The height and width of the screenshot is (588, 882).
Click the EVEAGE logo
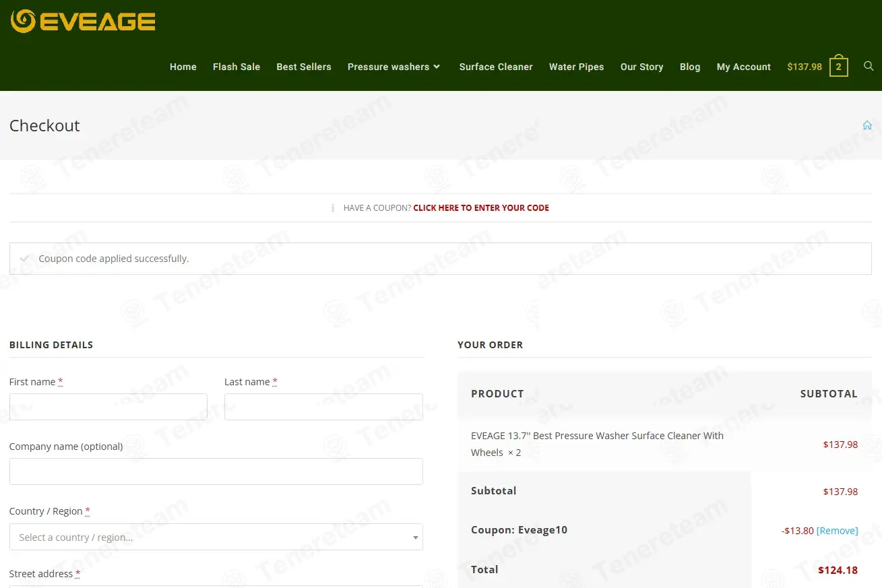(x=83, y=21)
